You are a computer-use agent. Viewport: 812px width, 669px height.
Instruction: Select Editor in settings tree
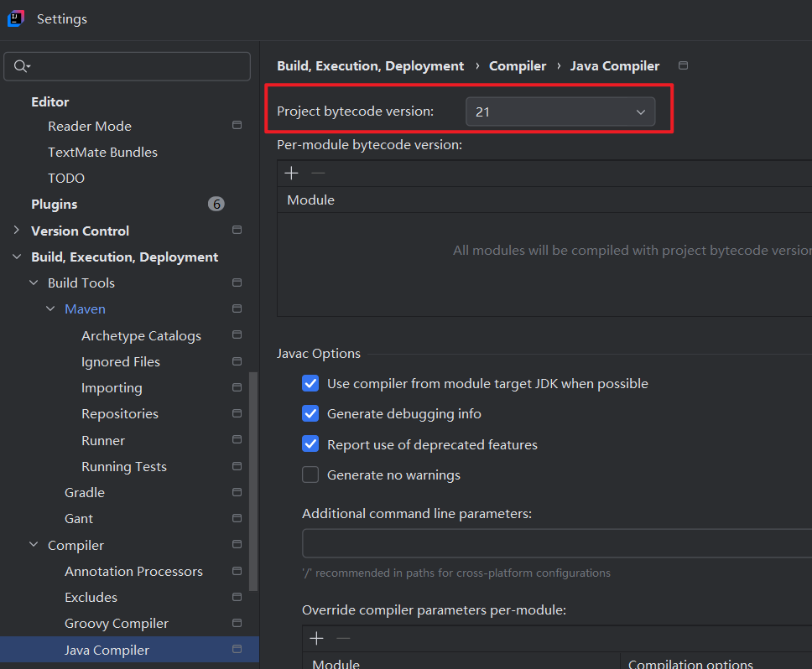coord(49,102)
